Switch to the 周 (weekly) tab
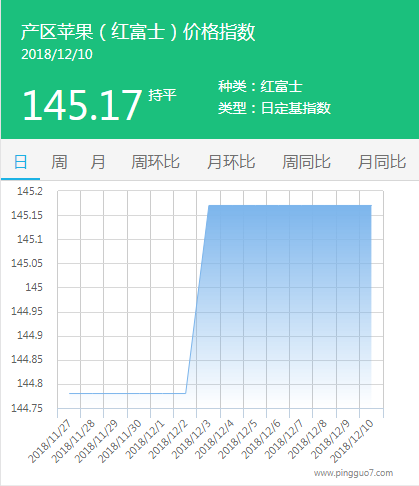This screenshot has width=419, height=486. [x=59, y=162]
